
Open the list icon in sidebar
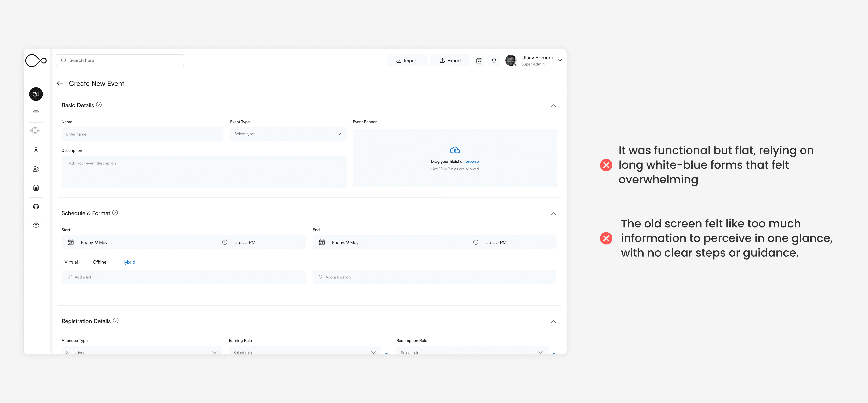pos(36,113)
